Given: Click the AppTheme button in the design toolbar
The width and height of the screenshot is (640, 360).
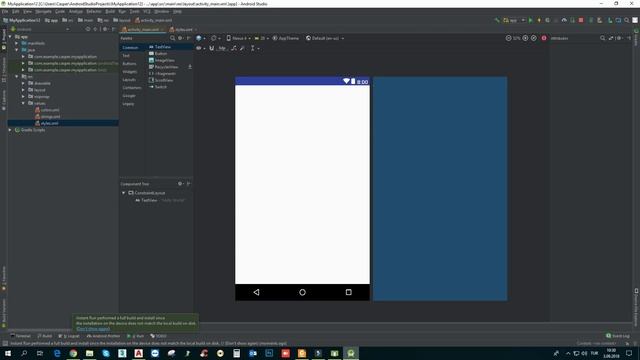Looking at the screenshot, I should pos(286,38).
